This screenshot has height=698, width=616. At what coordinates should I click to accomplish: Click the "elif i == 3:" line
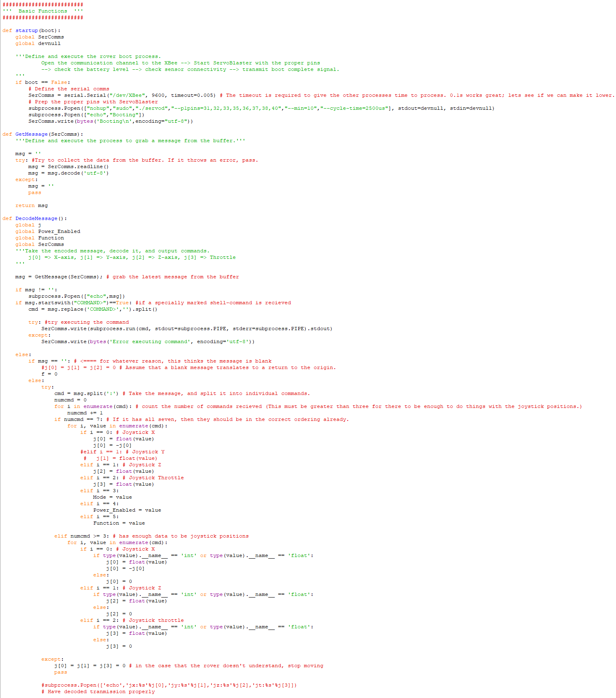tap(100, 491)
